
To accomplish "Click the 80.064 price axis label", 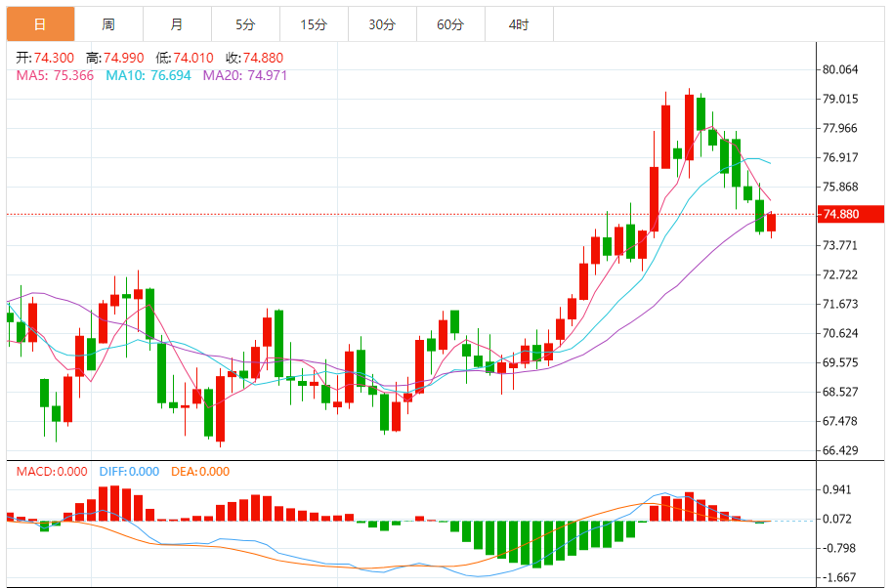I will click(x=840, y=69).
